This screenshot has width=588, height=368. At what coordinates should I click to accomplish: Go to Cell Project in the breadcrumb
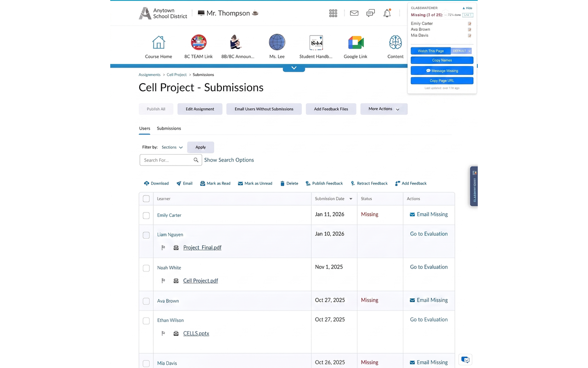pos(177,75)
